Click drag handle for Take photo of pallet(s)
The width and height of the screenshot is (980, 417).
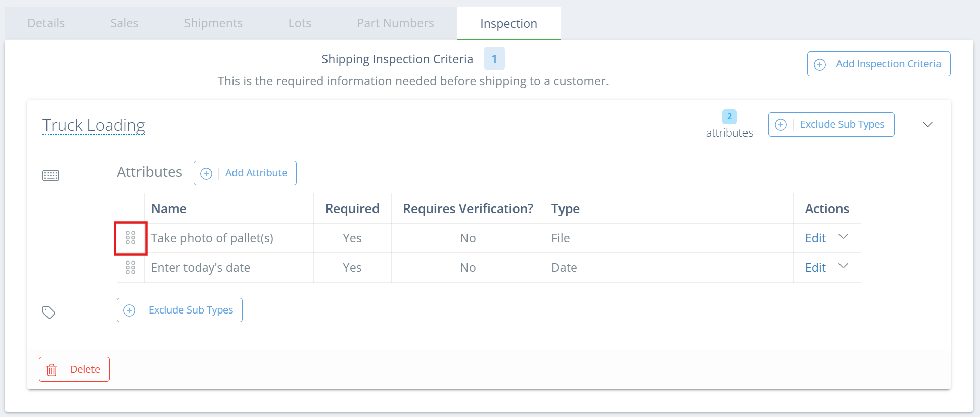click(x=130, y=238)
